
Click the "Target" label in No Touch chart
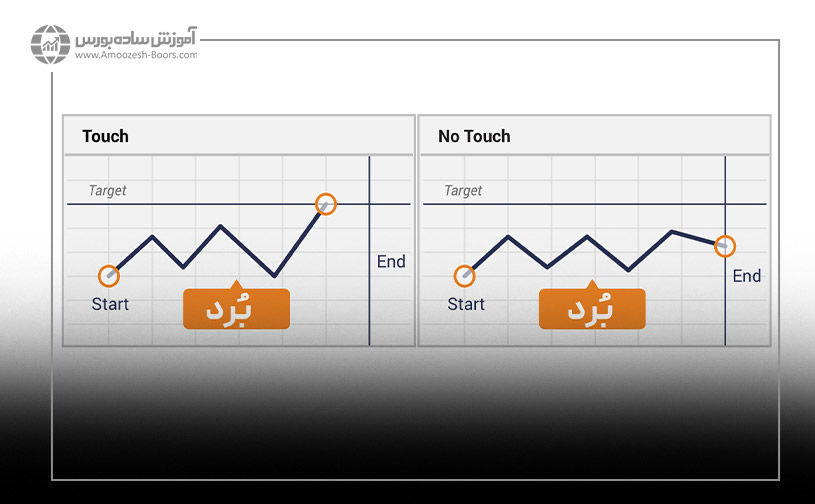[x=463, y=190]
